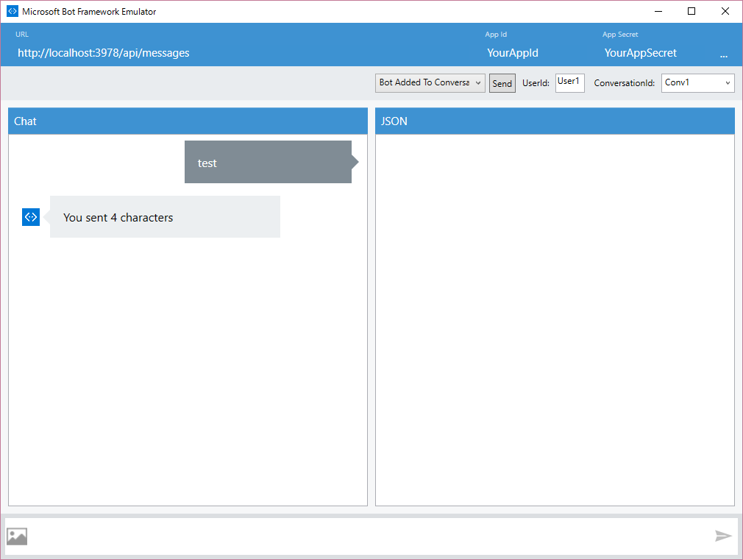Click the ConversationId label
Screen dimensions: 743x560
624,83
